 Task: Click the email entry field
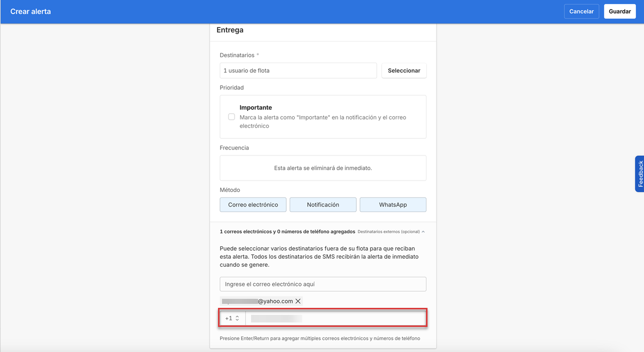[x=323, y=284]
